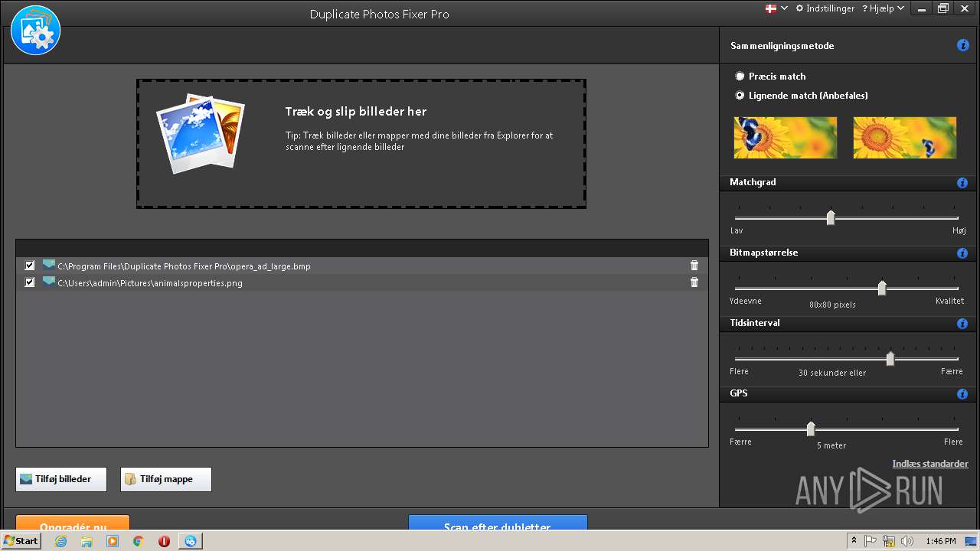Click the Duplicate Photos Fixer taskbar icon
The width and height of the screenshot is (980, 551).
tap(190, 541)
